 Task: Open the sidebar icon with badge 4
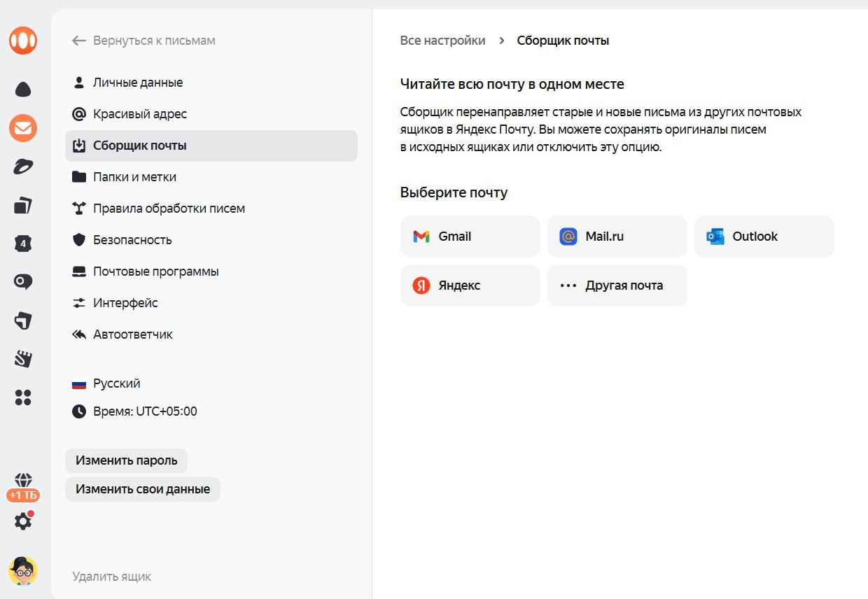click(23, 244)
